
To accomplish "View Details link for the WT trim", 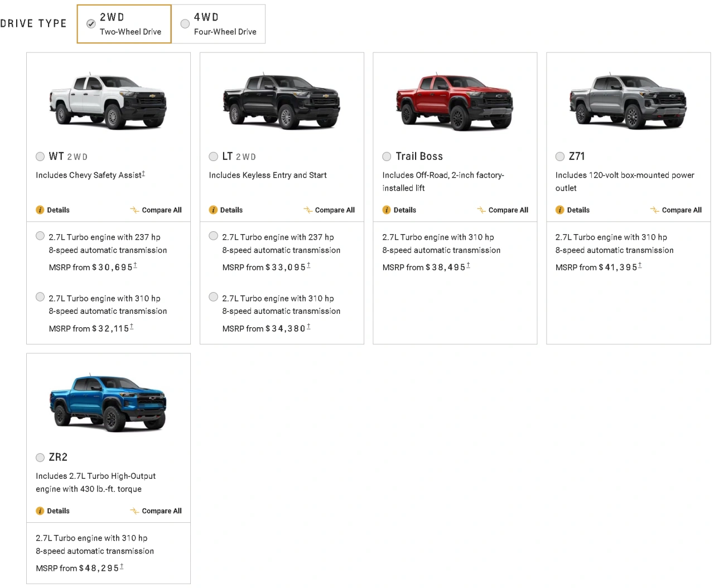I will (x=58, y=210).
